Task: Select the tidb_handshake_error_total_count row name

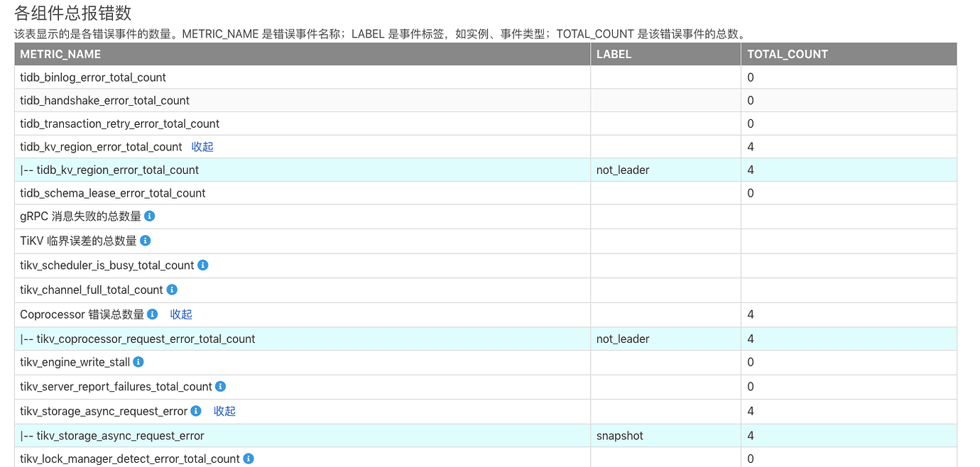Action: pyautogui.click(x=105, y=101)
